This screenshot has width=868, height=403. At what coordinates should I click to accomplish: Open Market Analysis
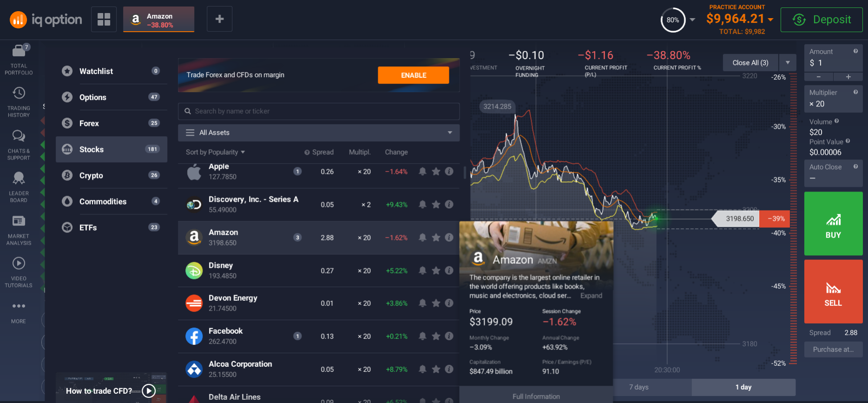19,230
